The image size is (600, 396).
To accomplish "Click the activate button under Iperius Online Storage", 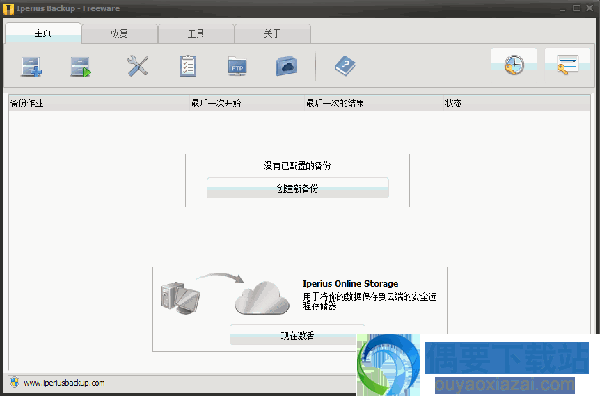I will pos(297,335).
